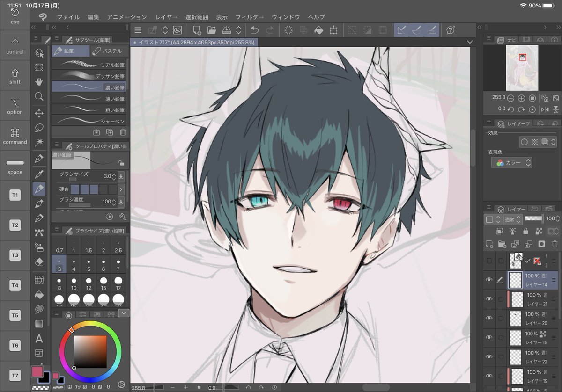
Task: Select the Eyedropper tool
Action: [39, 174]
